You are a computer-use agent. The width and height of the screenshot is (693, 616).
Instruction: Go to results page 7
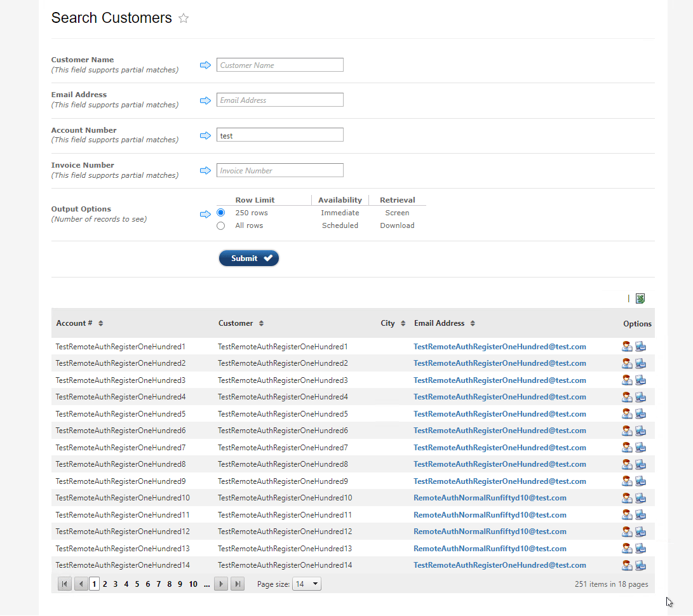159,584
